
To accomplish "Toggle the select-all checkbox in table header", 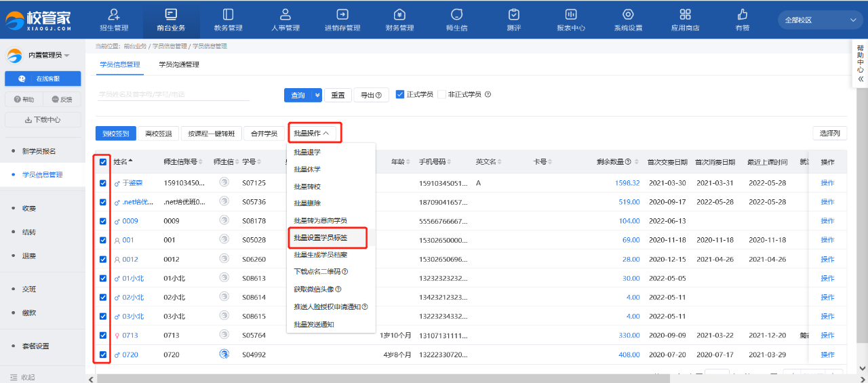I will tap(103, 162).
